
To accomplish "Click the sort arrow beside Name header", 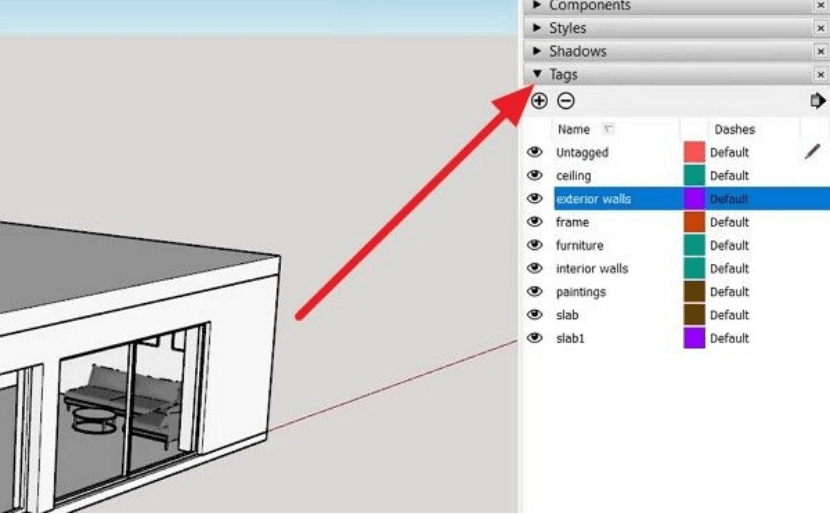I will [608, 129].
